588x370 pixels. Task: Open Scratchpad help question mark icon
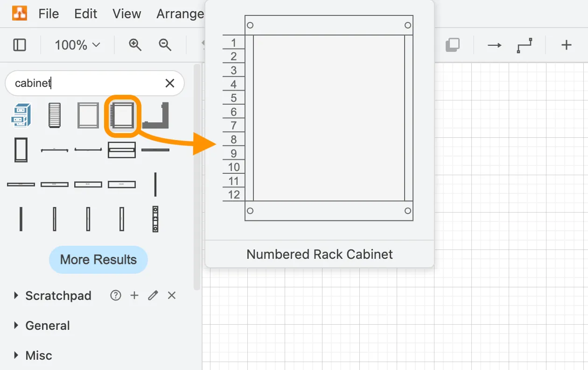[x=116, y=295]
